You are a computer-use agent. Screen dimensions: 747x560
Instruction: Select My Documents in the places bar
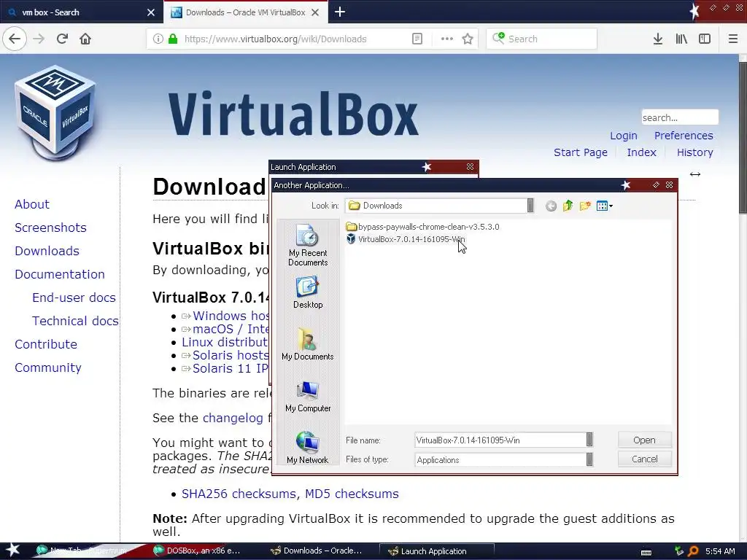(308, 344)
